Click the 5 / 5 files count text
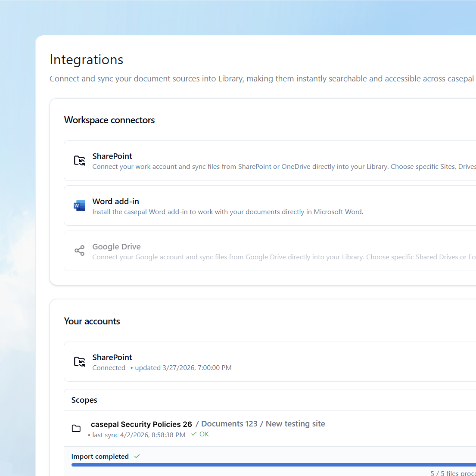Screen dimensions: 476x476 point(453,473)
